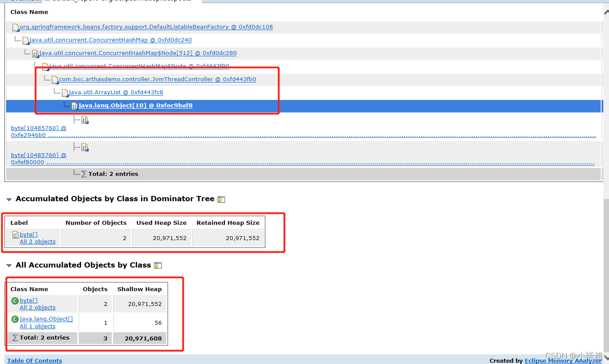Click Total: 2 entries text in tree
609x364 pixels.
tap(113, 174)
